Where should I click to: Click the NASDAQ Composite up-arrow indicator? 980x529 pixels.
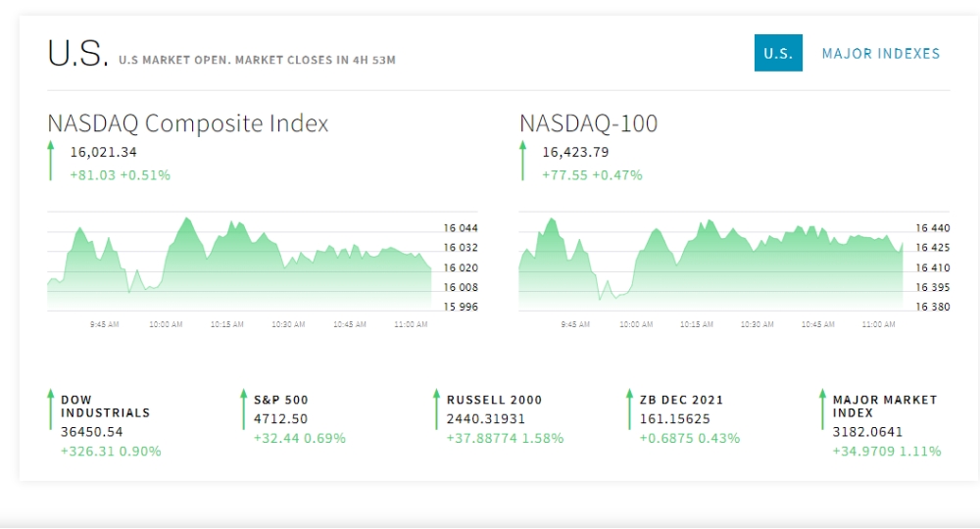[51, 161]
